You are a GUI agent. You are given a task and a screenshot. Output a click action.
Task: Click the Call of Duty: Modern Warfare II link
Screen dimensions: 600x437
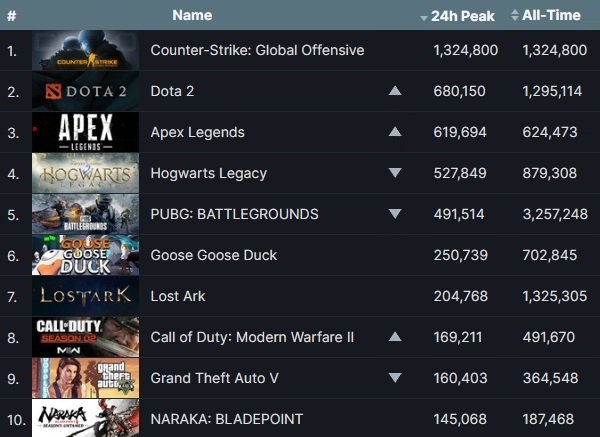(252, 337)
